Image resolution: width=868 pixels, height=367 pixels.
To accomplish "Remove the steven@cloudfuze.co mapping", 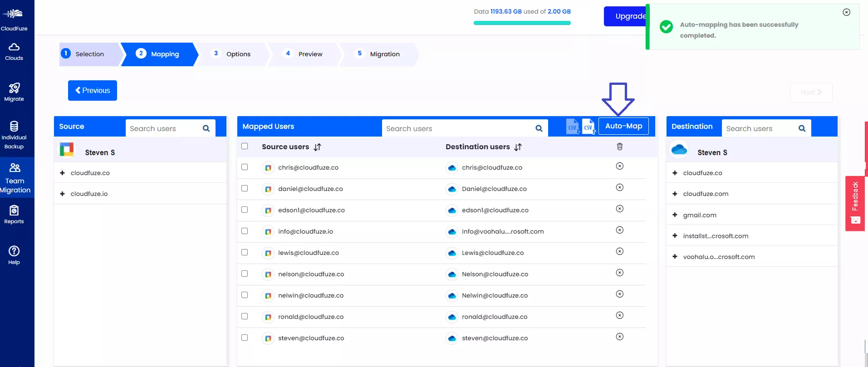I will [x=620, y=337].
